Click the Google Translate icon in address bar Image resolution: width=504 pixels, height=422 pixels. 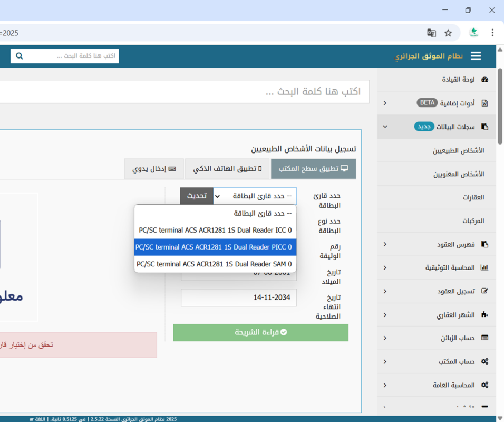(x=431, y=33)
